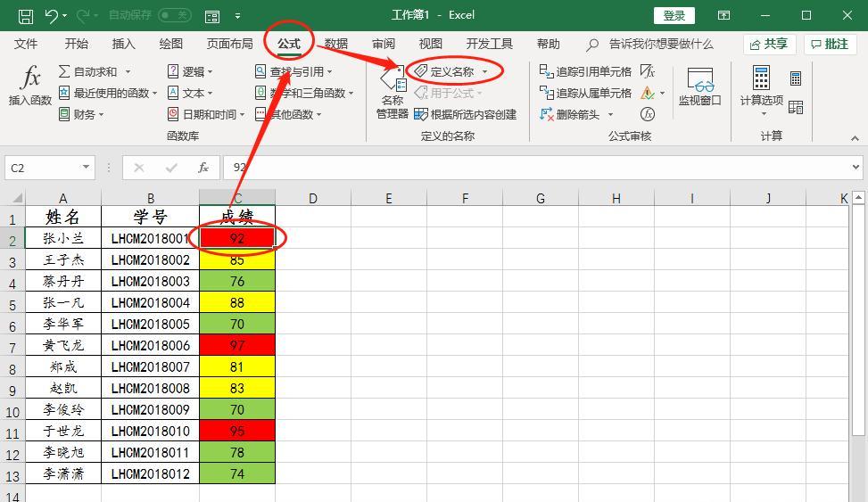Click 追踪引用单元格 trace precedents
This screenshot has height=502, width=868.
pos(585,71)
